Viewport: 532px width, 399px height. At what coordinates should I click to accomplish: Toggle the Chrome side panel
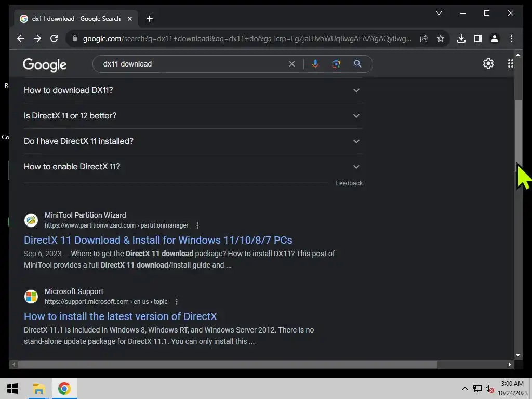click(478, 38)
